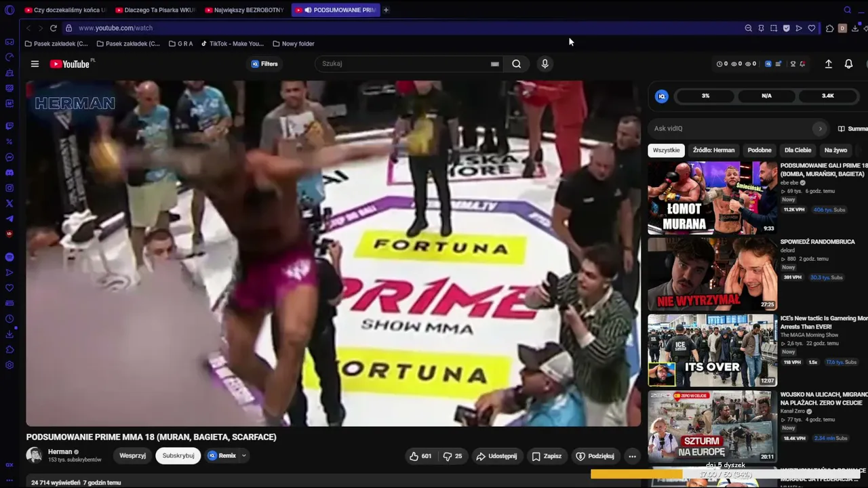868x488 pixels.
Task: Switch to tab 'Czy doczekaliśmy końca'
Action: pos(65,10)
